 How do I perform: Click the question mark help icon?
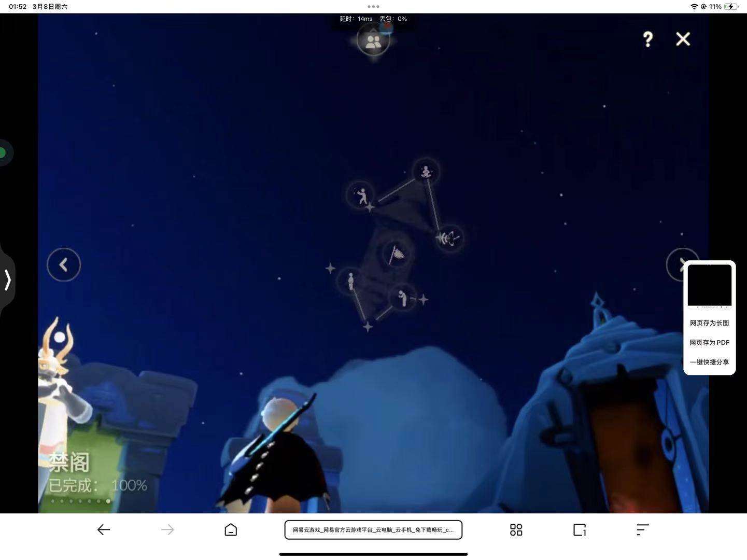coord(647,39)
